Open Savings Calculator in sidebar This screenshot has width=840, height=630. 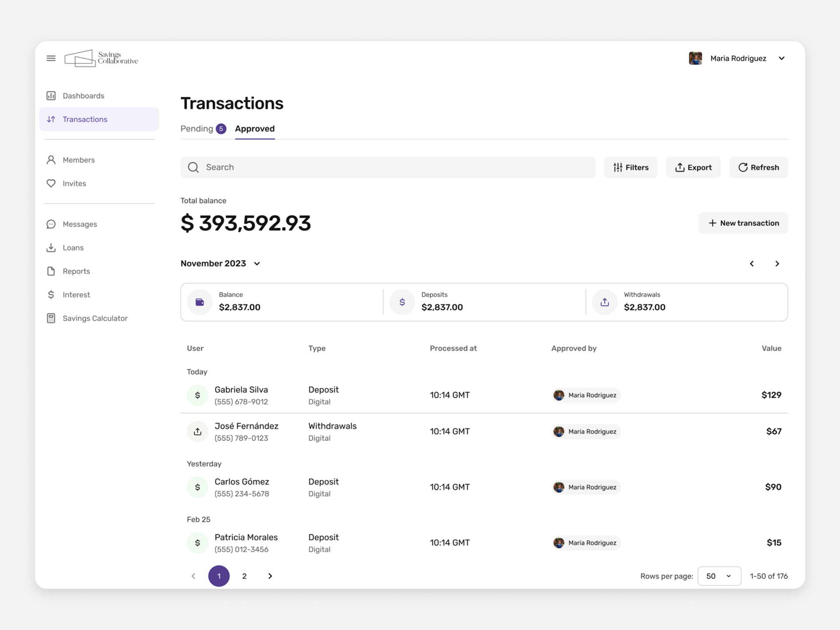click(94, 318)
